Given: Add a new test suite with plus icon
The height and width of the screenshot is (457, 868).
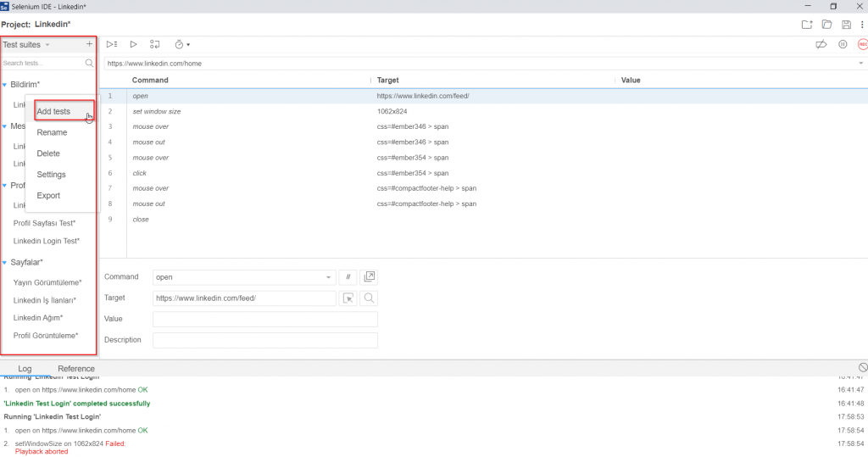Looking at the screenshot, I should [89, 44].
